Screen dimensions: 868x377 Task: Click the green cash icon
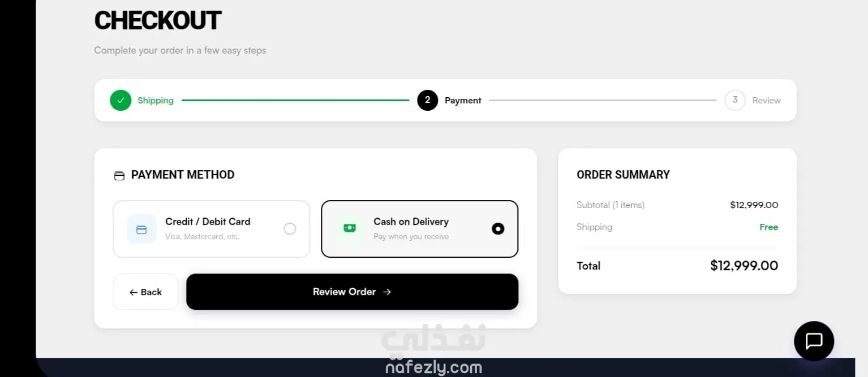point(350,228)
